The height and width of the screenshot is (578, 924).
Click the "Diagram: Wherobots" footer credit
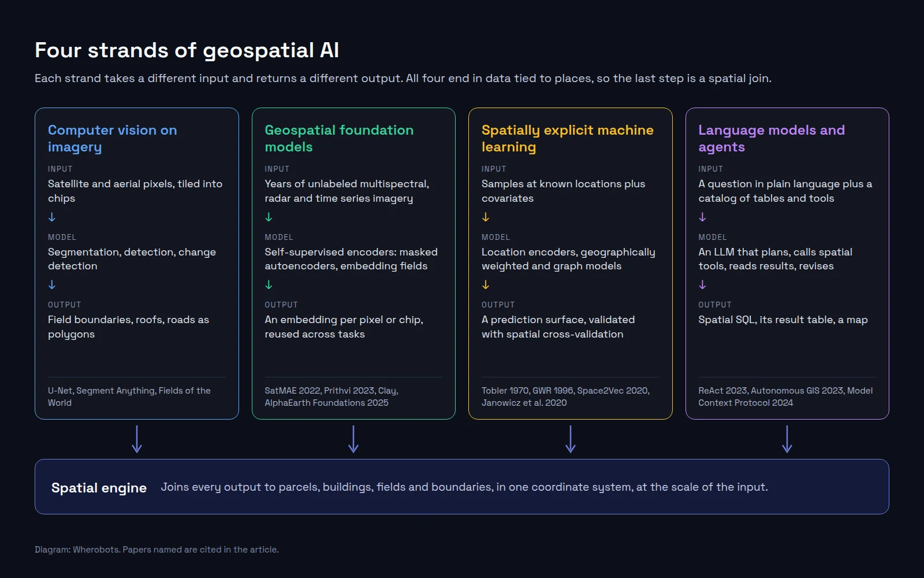[157, 550]
